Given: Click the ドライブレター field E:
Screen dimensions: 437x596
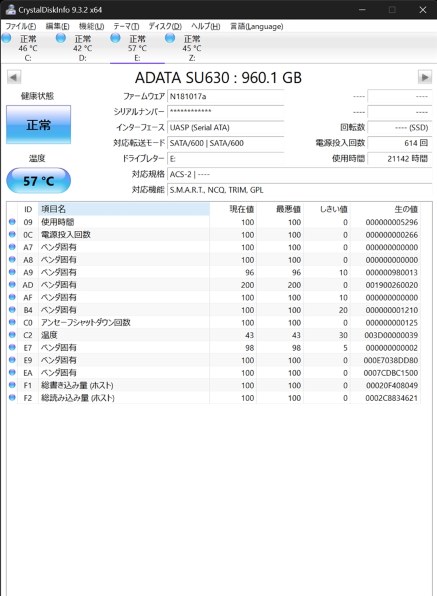Looking at the screenshot, I should click(226, 159).
